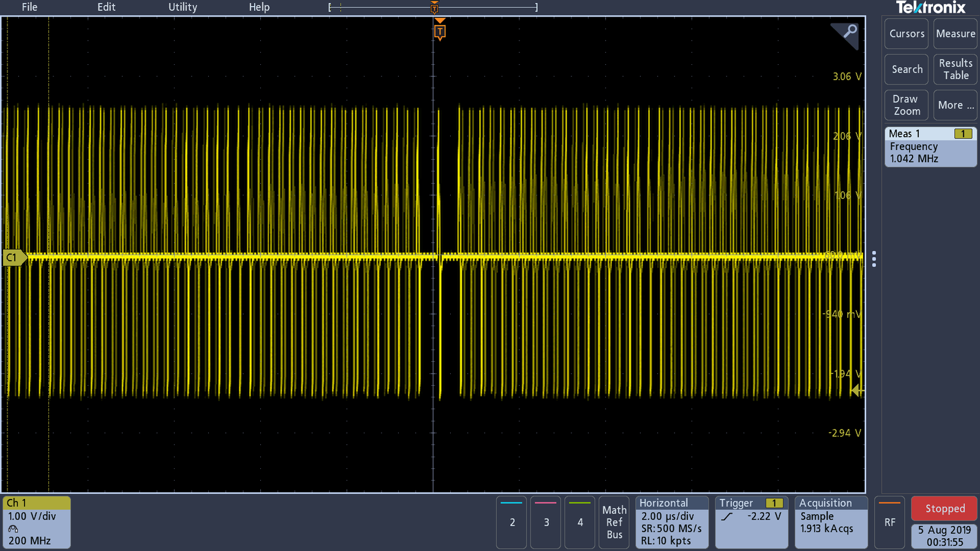This screenshot has width=980, height=551.
Task: Toggle channel 2 on
Action: tap(512, 522)
